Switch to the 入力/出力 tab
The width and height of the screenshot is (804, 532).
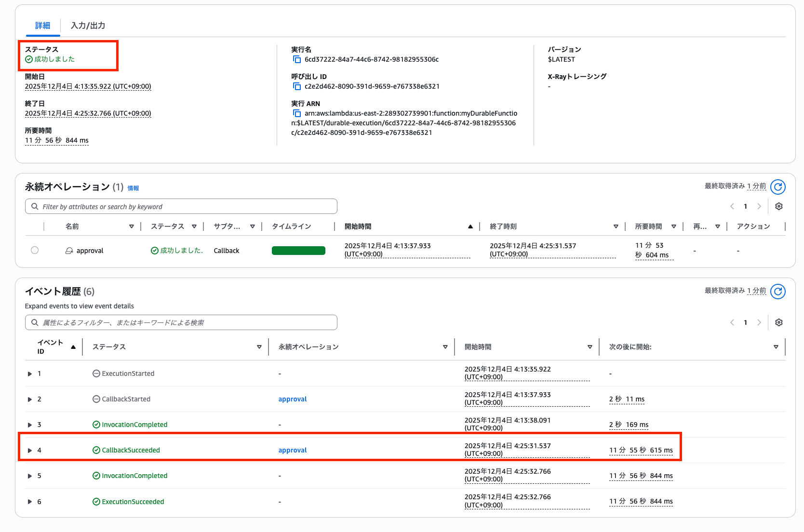coord(88,26)
